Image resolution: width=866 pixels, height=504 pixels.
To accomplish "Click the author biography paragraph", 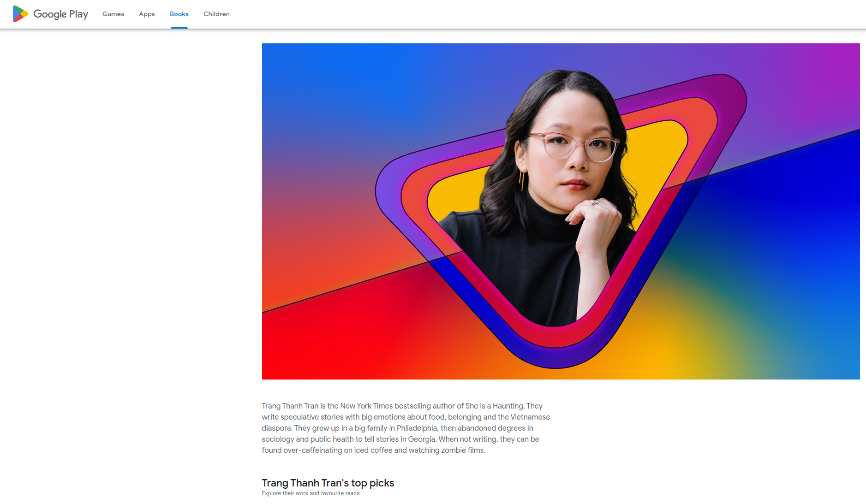I will point(406,428).
